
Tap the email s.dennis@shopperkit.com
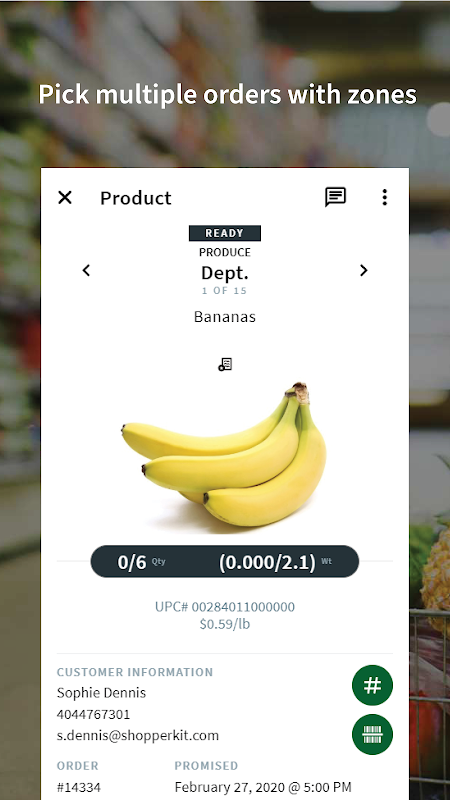point(138,735)
